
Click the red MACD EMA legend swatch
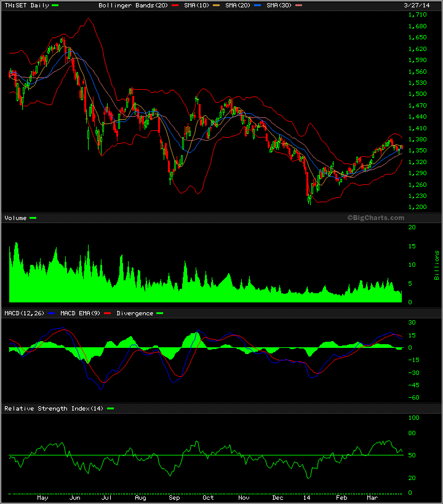[107, 313]
